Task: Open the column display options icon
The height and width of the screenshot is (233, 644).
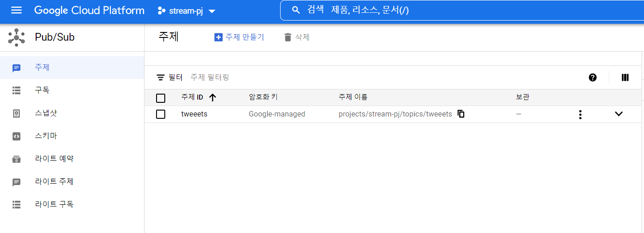Action: [x=625, y=78]
